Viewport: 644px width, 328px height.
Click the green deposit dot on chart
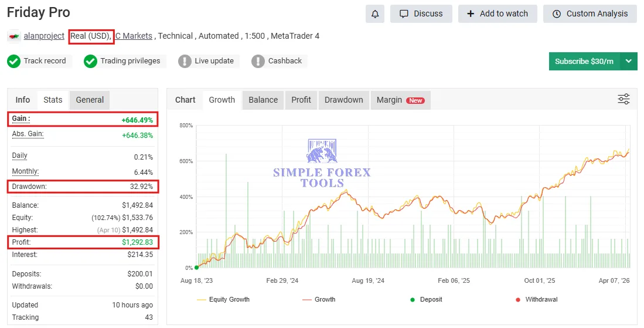[197, 268]
